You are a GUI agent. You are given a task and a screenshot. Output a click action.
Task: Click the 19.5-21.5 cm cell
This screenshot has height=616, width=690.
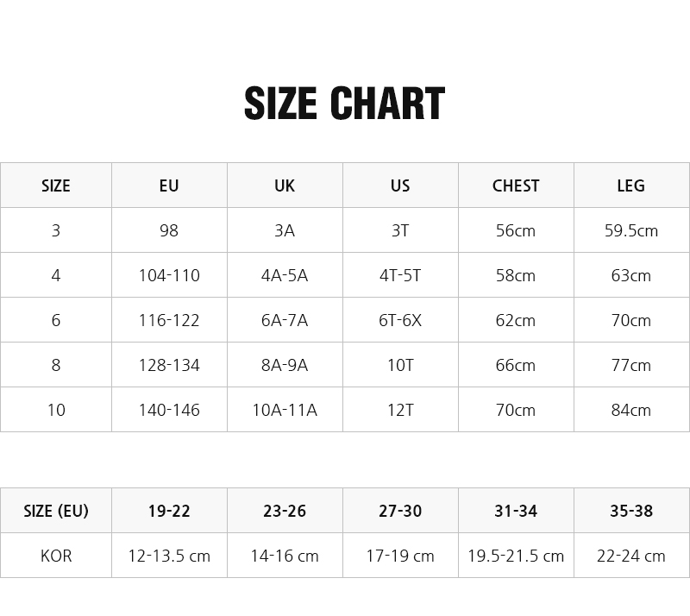(516, 556)
